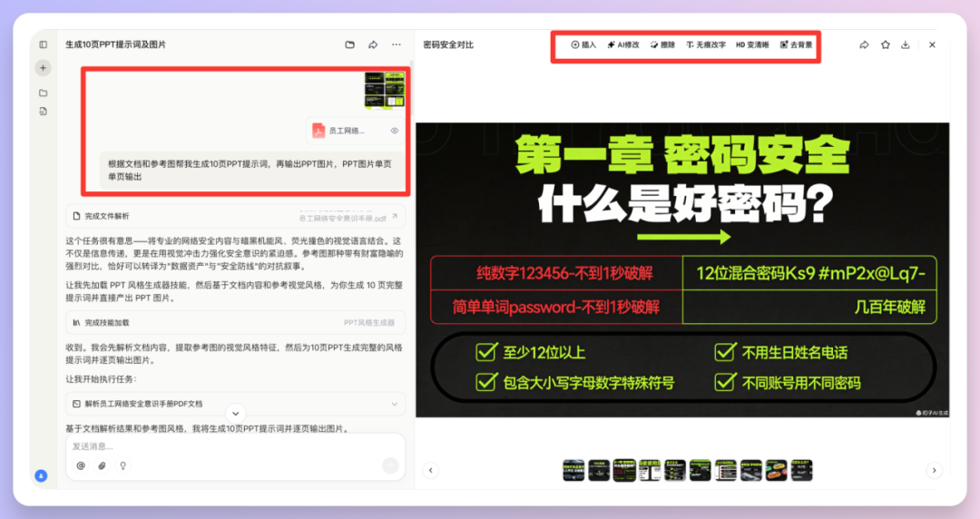Download the current PPT image
Screen dimensions: 980x519
(906, 44)
